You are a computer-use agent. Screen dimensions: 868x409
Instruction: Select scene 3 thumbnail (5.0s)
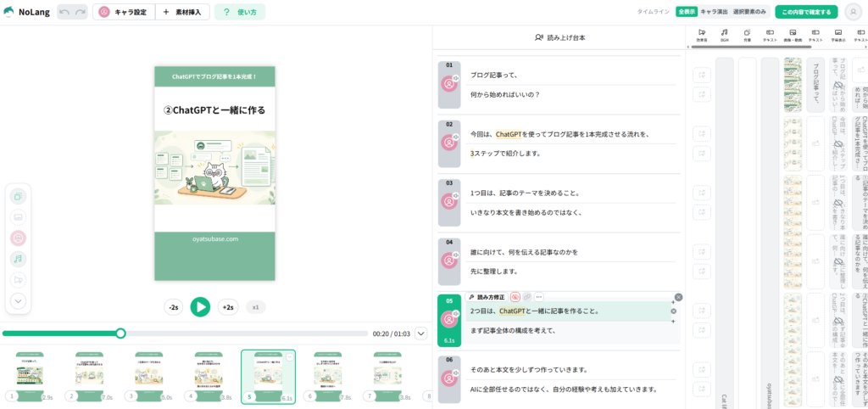coord(149,376)
